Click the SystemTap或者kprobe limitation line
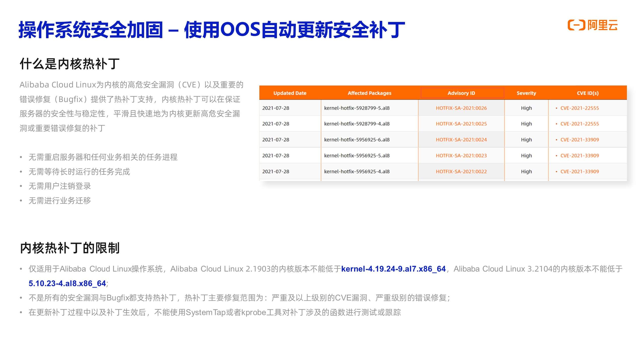The height and width of the screenshot is (362, 644). pos(215,312)
